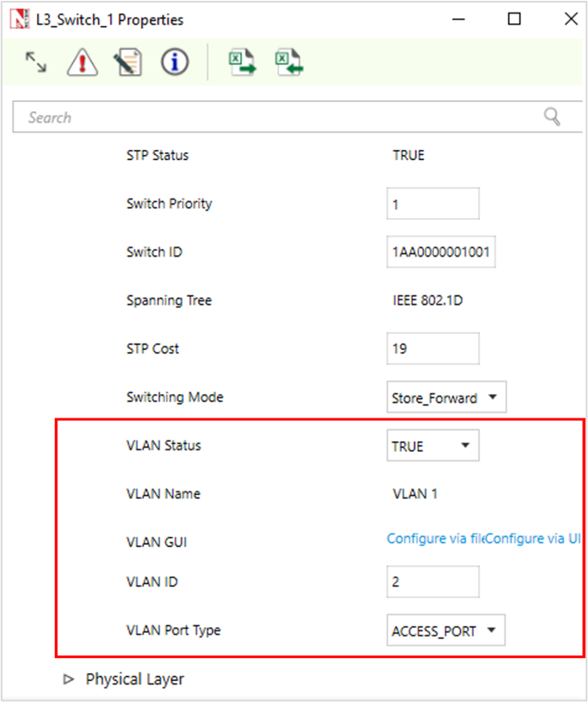The height and width of the screenshot is (702, 588).
Task: Click the notepad with pencil icon
Action: click(129, 62)
